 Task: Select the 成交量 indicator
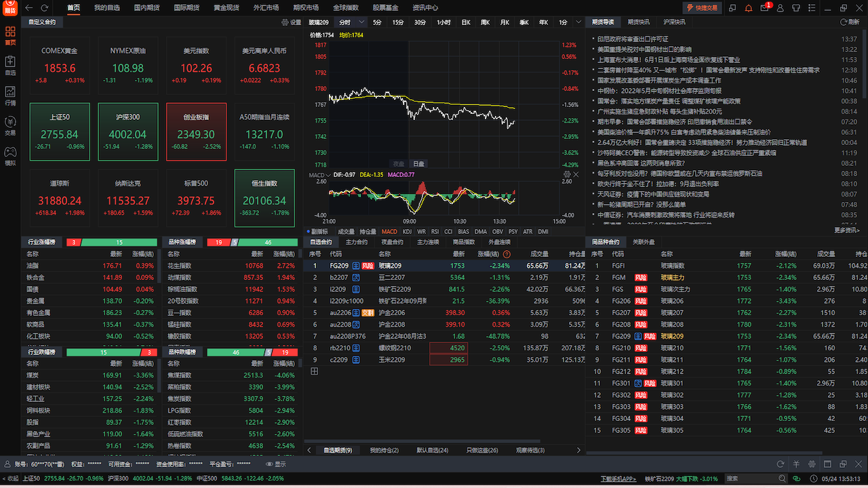[x=346, y=232]
